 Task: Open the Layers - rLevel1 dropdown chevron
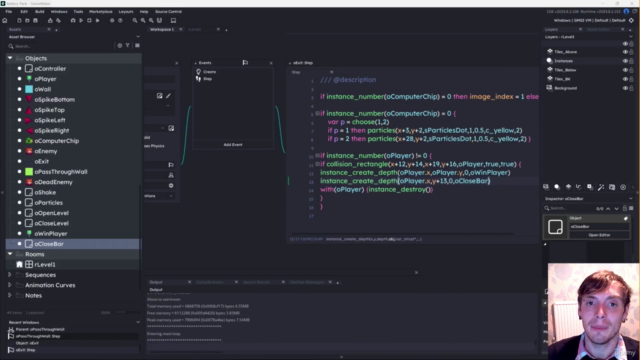[631, 37]
